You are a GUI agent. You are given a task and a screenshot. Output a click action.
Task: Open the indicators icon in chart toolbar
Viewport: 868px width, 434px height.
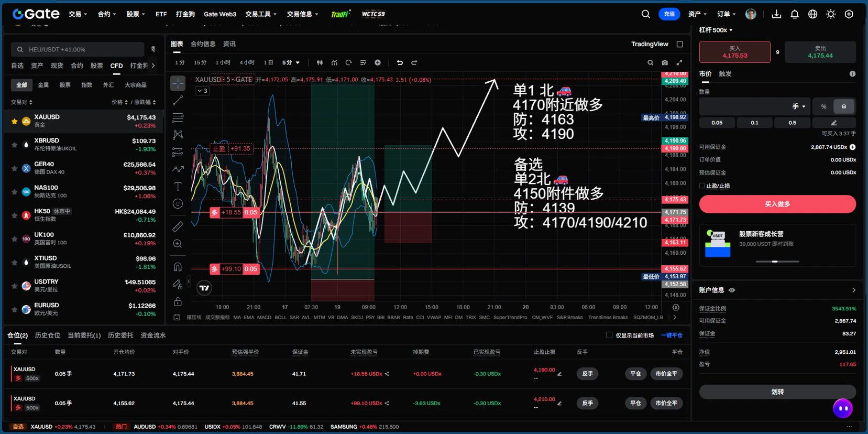[x=334, y=62]
